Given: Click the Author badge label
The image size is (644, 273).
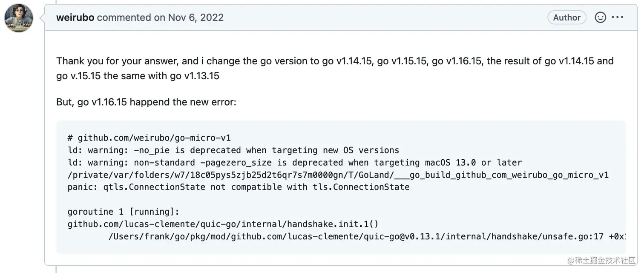Looking at the screenshot, I should pos(567,17).
